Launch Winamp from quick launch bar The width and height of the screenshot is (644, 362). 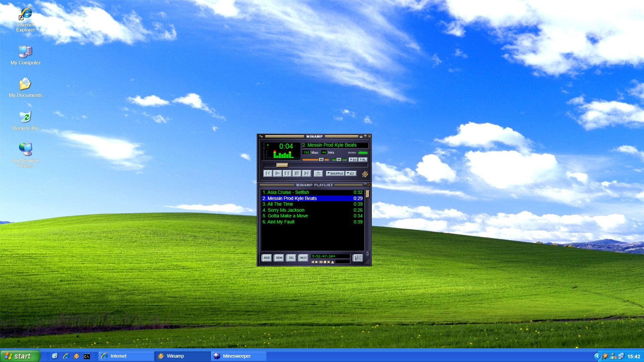(76, 356)
